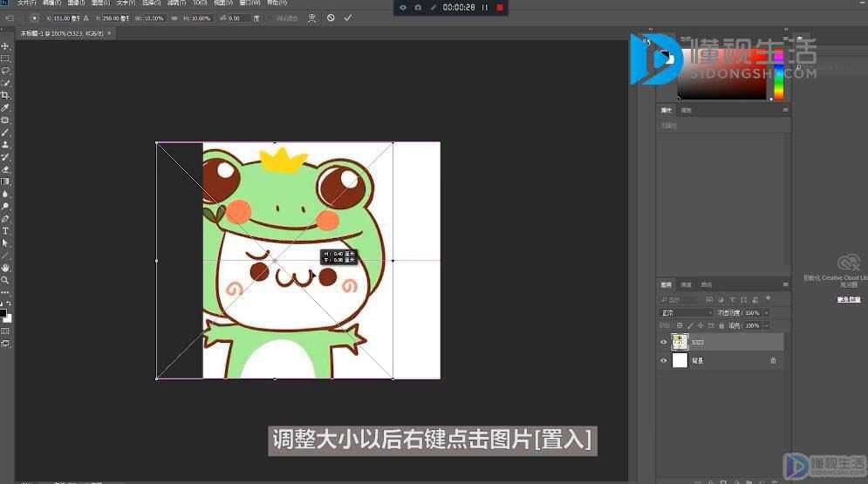The height and width of the screenshot is (484, 868).
Task: Select the Move tool
Action: click(5, 46)
